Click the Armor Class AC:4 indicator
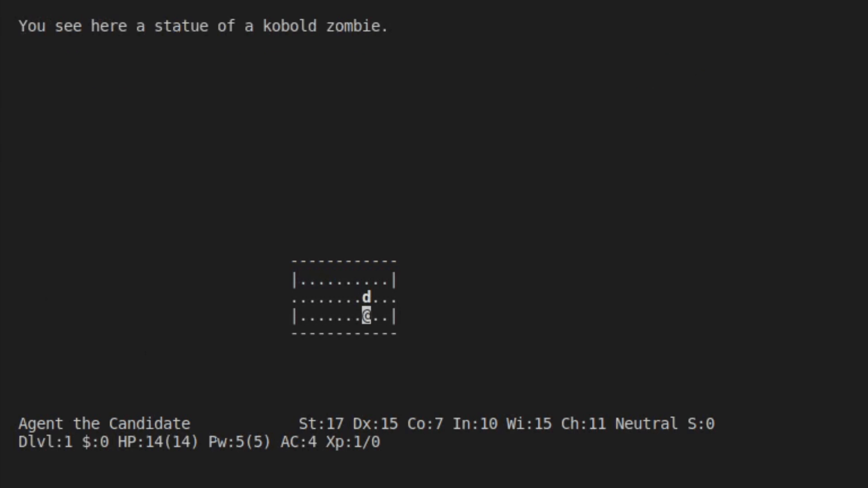The width and height of the screenshot is (868, 488). point(297,441)
